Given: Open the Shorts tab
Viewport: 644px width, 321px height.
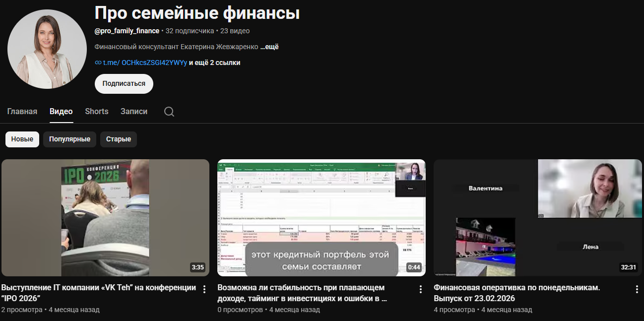Looking at the screenshot, I should point(97,111).
